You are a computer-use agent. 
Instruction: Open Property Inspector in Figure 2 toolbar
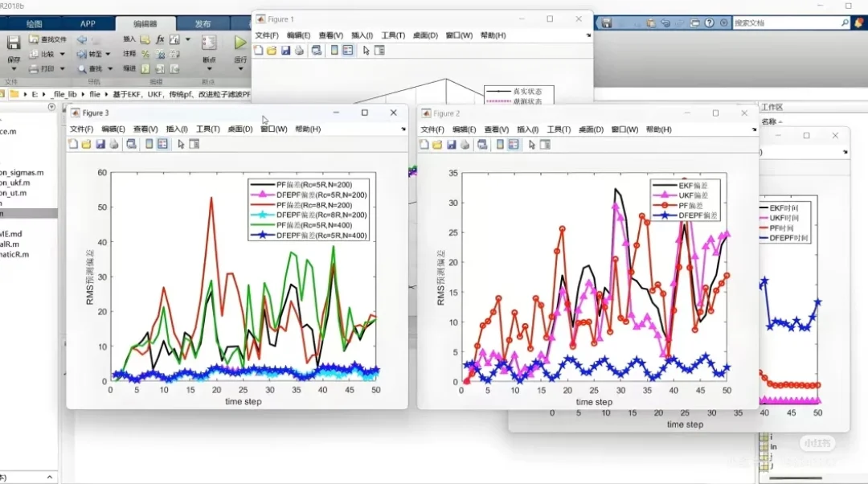click(545, 145)
